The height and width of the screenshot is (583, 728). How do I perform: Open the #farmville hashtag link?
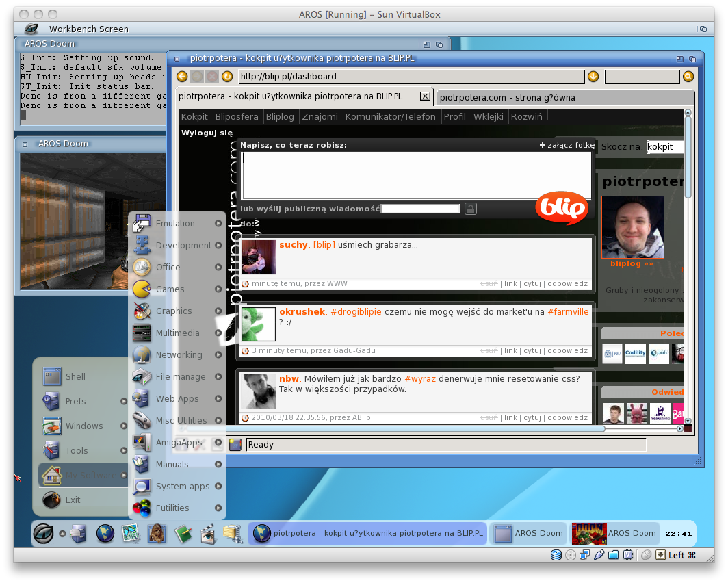pos(569,311)
